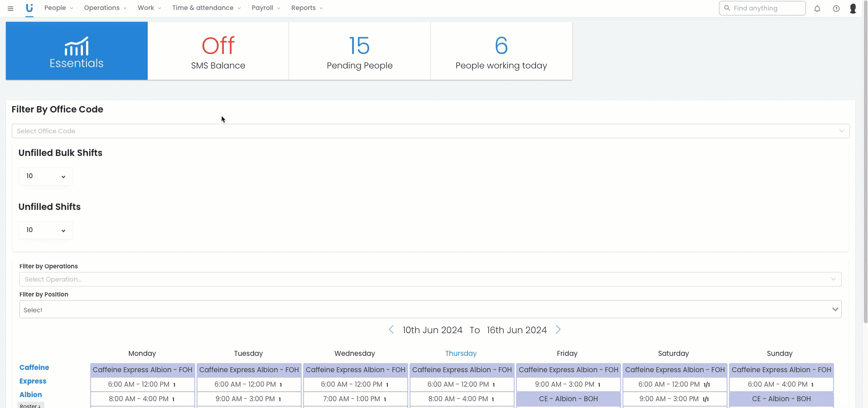The image size is (868, 408).
Task: Open the 15 Pending People card
Action: [x=360, y=51]
